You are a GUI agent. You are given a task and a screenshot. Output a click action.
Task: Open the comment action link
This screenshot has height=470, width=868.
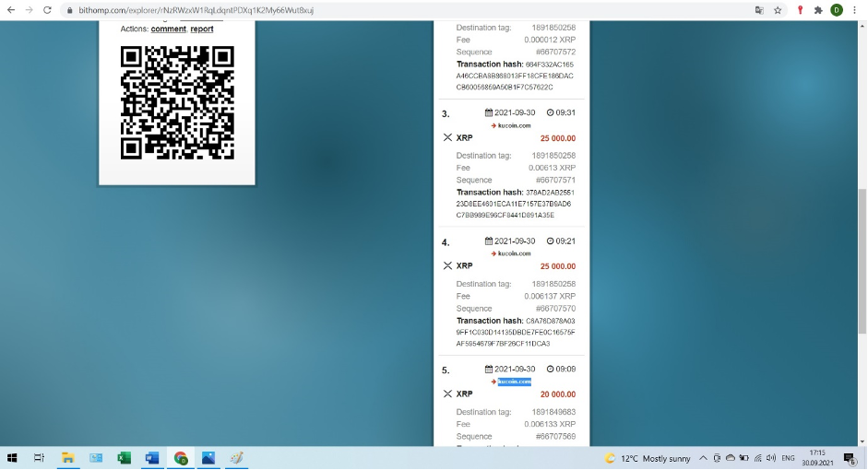click(168, 29)
